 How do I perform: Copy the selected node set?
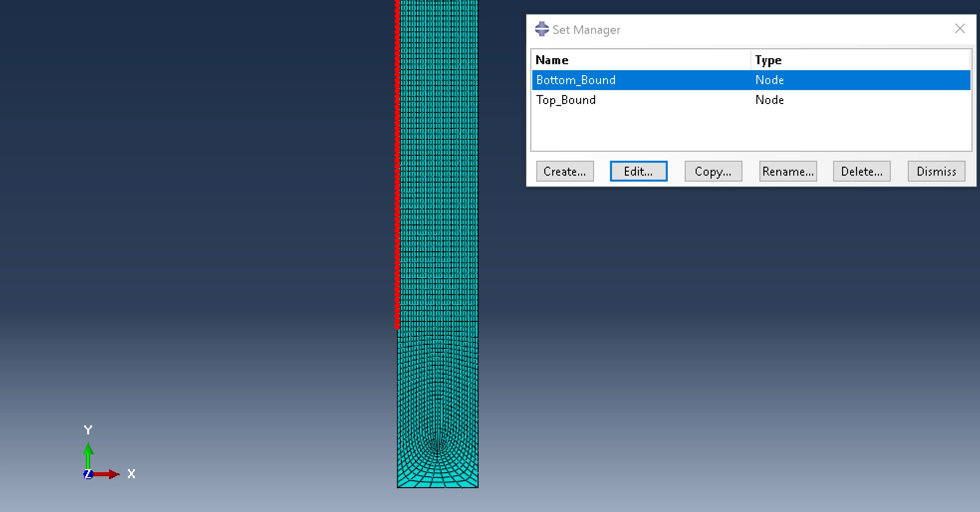[x=713, y=171]
